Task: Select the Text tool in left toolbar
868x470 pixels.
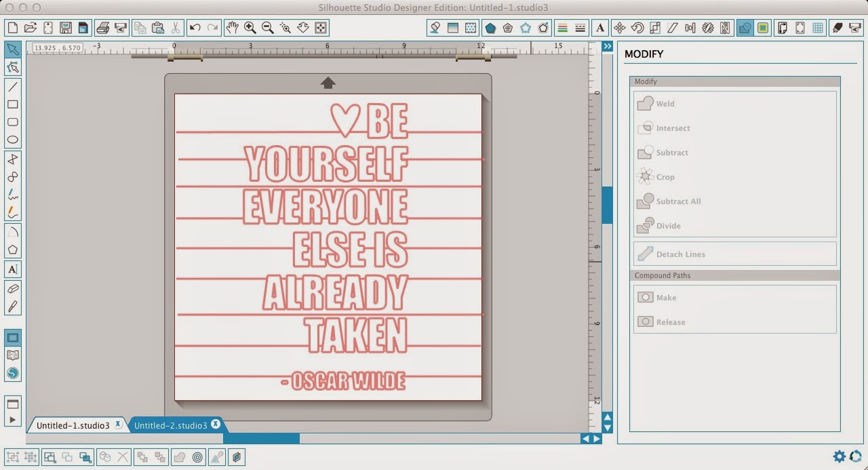Action: click(x=13, y=269)
